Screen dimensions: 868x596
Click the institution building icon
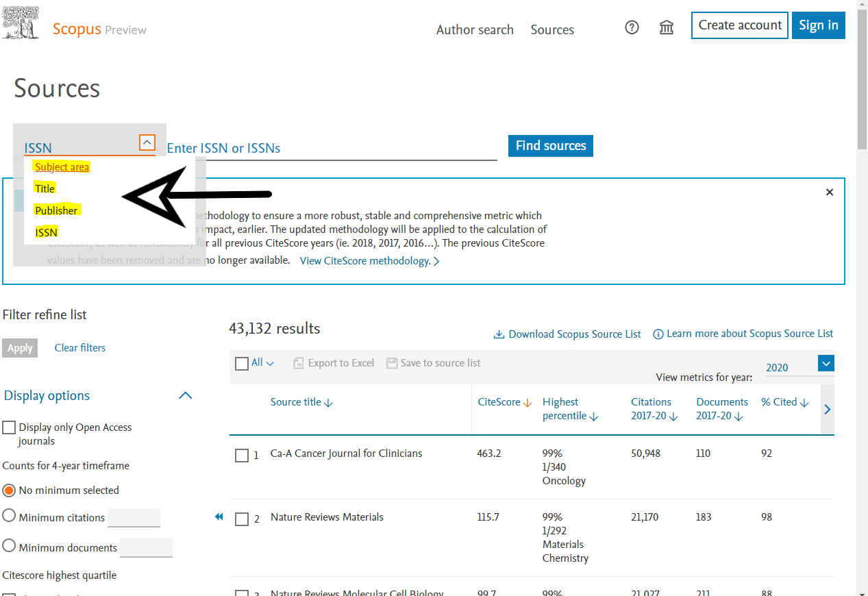point(666,27)
